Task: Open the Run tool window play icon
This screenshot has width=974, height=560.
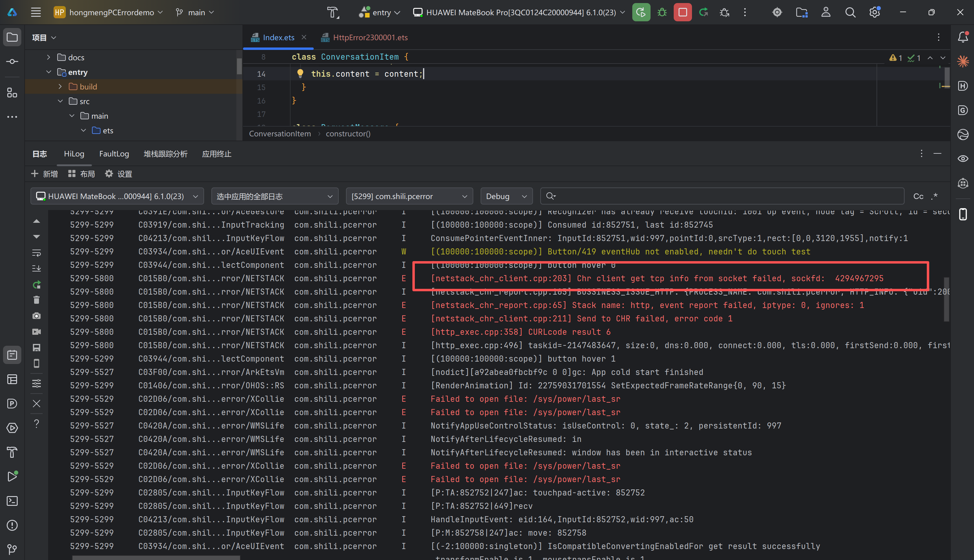Action: tap(12, 477)
